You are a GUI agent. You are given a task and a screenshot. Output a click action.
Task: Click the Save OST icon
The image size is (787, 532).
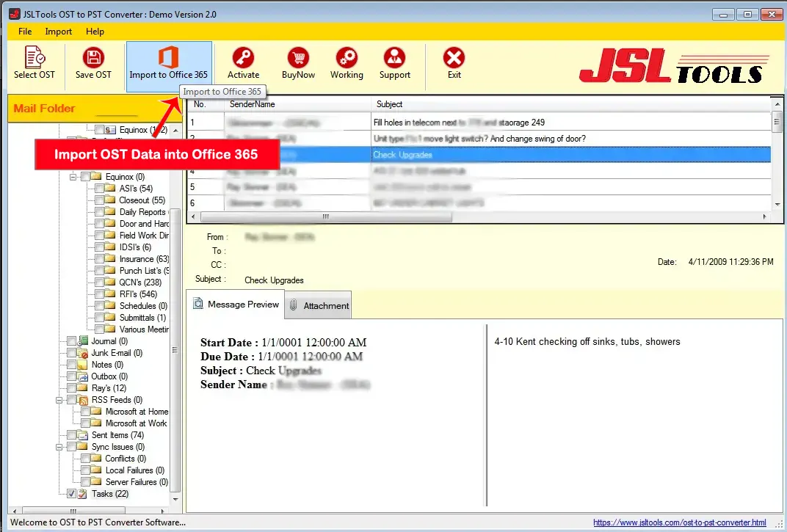click(93, 63)
